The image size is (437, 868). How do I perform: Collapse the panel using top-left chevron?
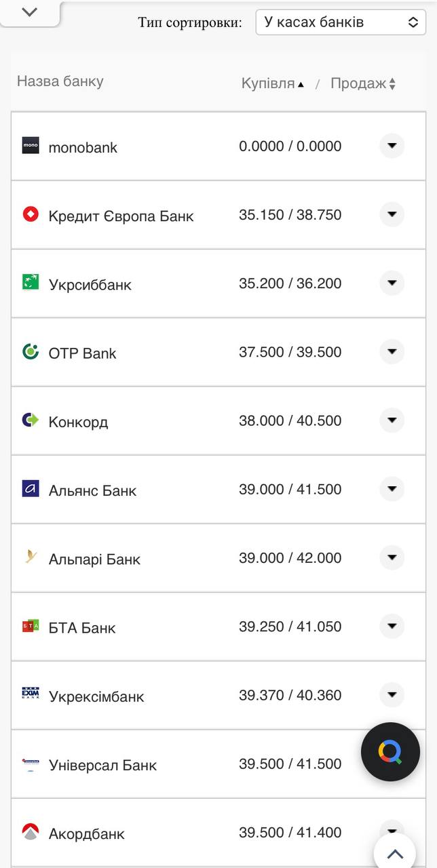(28, 11)
